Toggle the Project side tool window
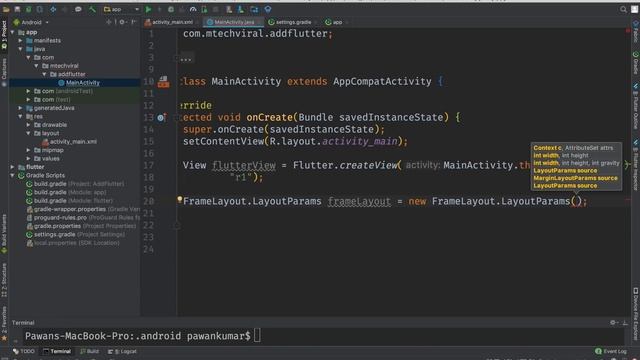The image size is (640, 360). point(4,36)
